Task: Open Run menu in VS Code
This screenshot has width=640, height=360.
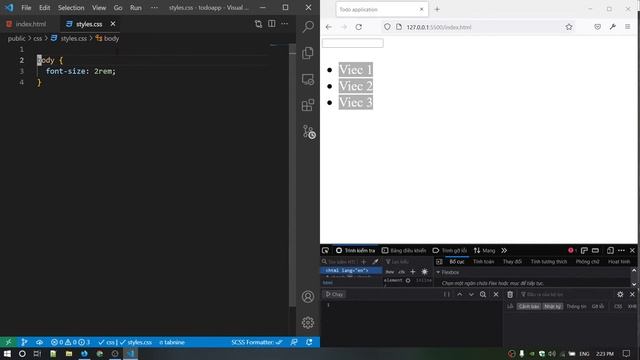Action: click(x=136, y=8)
